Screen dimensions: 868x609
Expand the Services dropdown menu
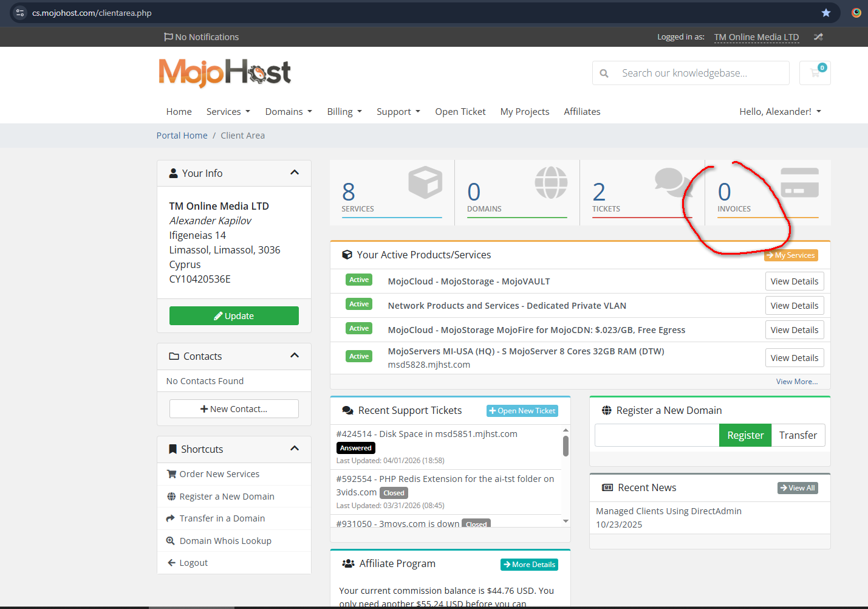[228, 112]
